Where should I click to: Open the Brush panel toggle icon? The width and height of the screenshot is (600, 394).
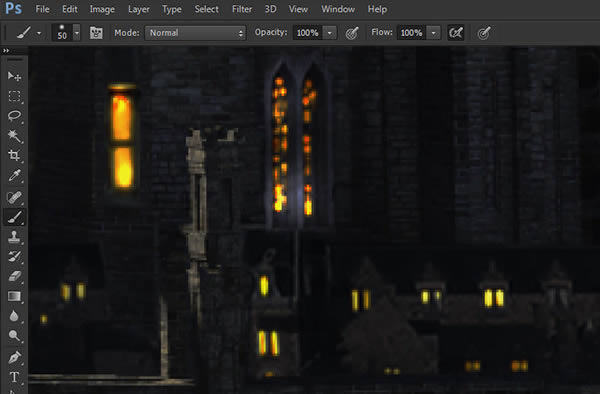point(96,33)
